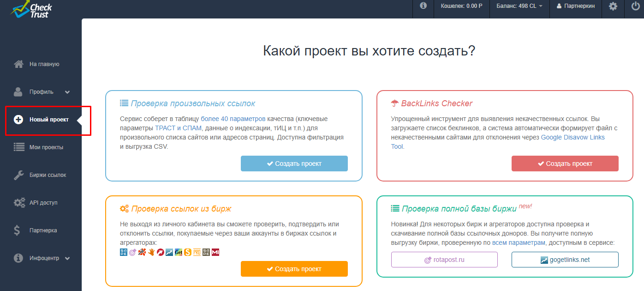Click the info circle icon for Инфоцентр
This screenshot has height=291, width=644.
coord(18,258)
